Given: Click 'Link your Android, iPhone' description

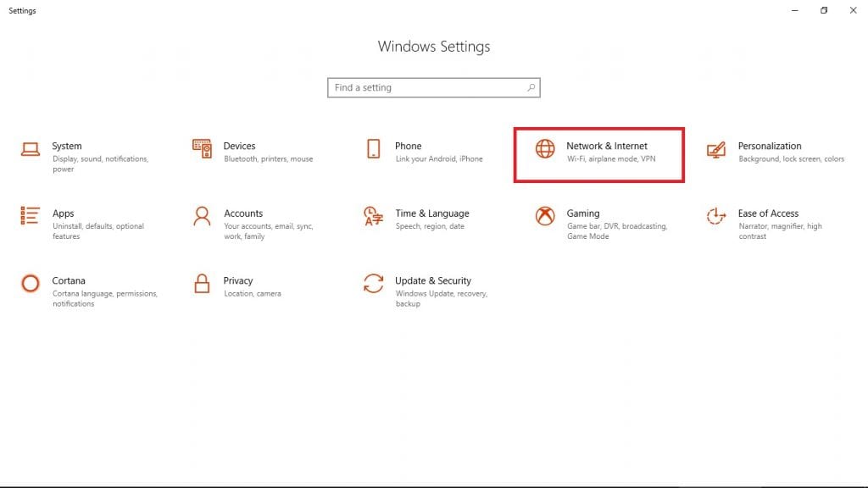Looking at the screenshot, I should click(439, 159).
